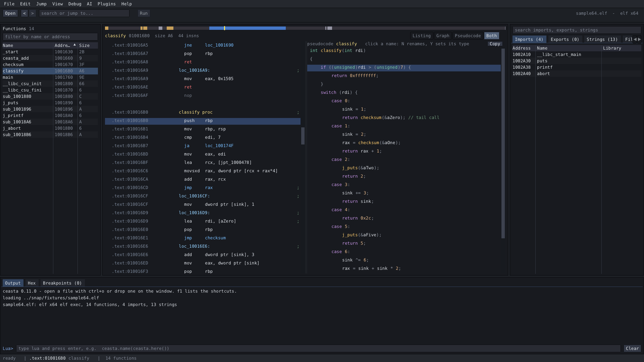The width and height of the screenshot is (644, 362).
Task: Switch to Listing view
Action: (421, 36)
